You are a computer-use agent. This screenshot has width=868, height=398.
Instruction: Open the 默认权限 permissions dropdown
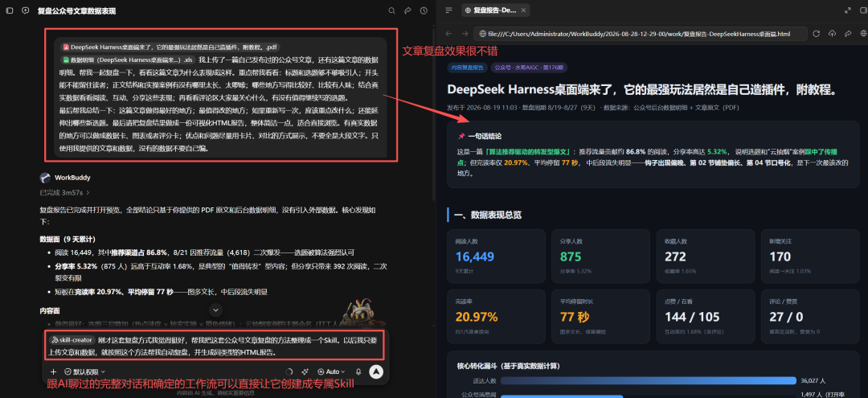tap(84, 372)
